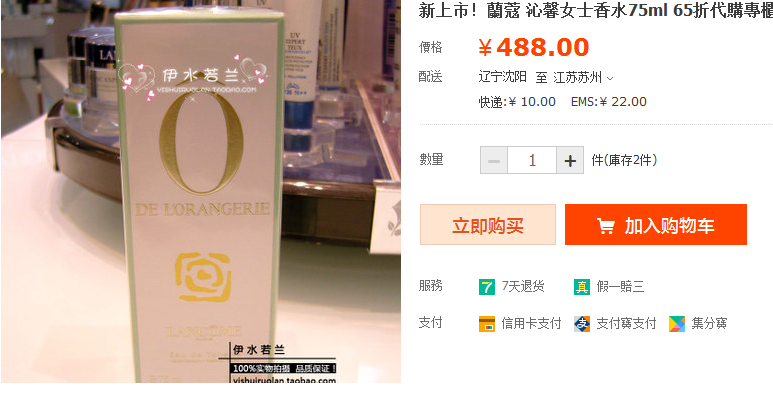Viewport: 773px width, 403px height.
Task: Click the product title 蘭蔻 沁馨女士香水75ml
Action: point(577,10)
